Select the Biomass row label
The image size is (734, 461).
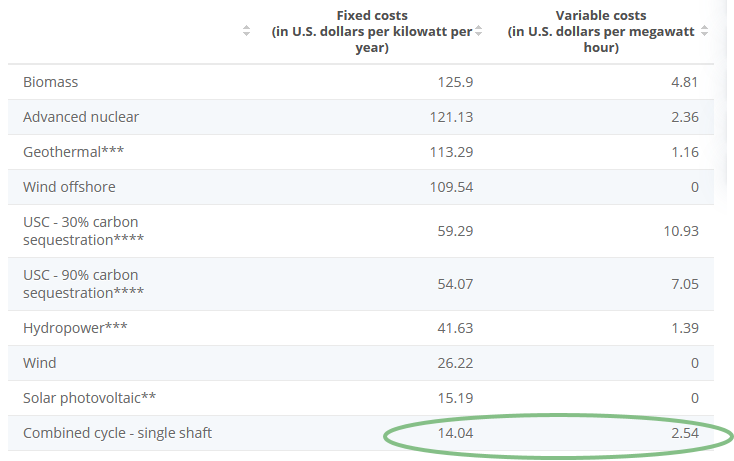click(x=51, y=82)
